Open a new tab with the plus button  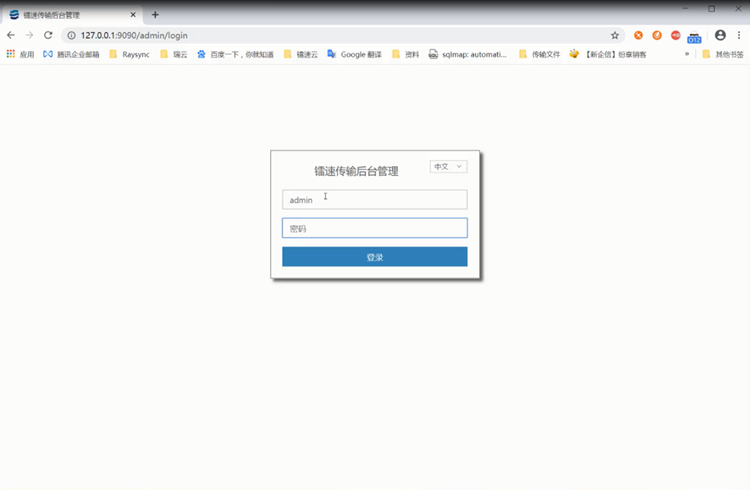click(155, 15)
